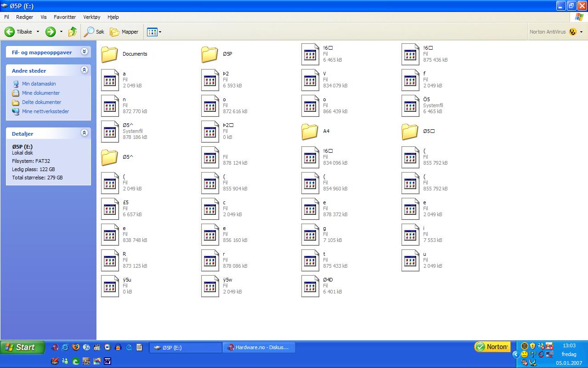Open the Verktøy menu
The width and height of the screenshot is (588, 368).
[91, 17]
